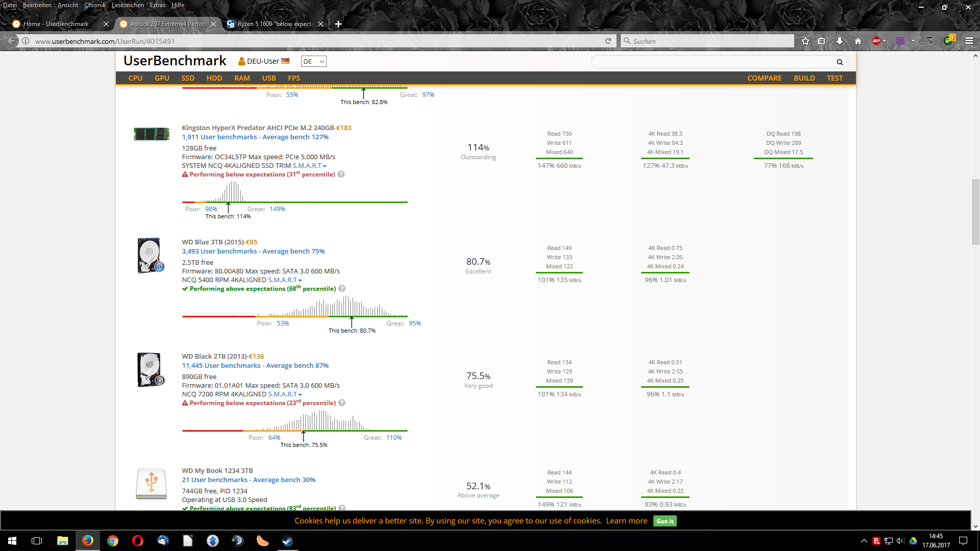The height and width of the screenshot is (551, 980).
Task: Click the Firefox home toolbar icon
Action: pyautogui.click(x=858, y=41)
